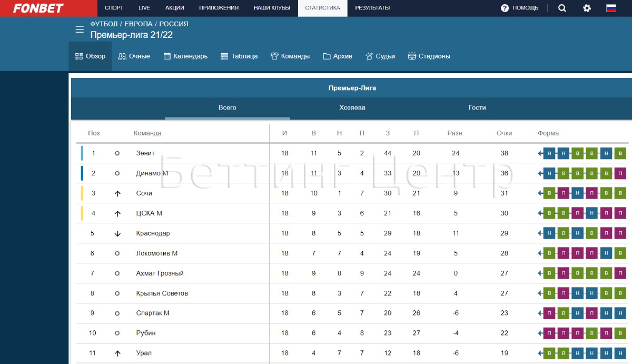Open the Краснодар team link
Viewport: 632px width, 364px height.
pos(153,233)
